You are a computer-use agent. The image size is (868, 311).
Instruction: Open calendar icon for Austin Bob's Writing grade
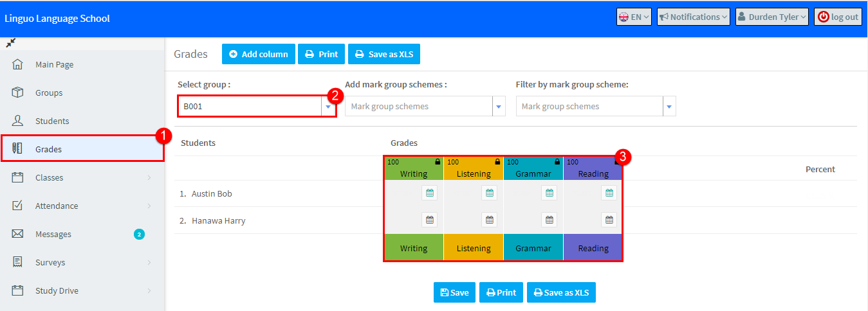pyautogui.click(x=430, y=193)
